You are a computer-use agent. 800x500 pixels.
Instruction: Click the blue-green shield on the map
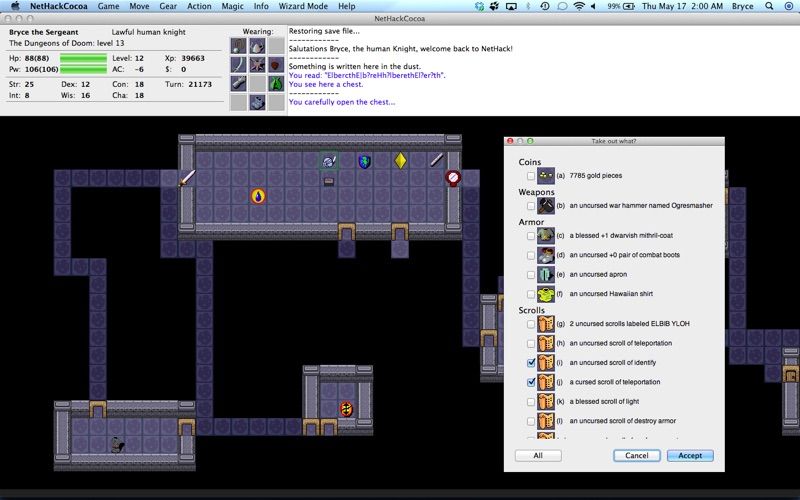point(364,162)
